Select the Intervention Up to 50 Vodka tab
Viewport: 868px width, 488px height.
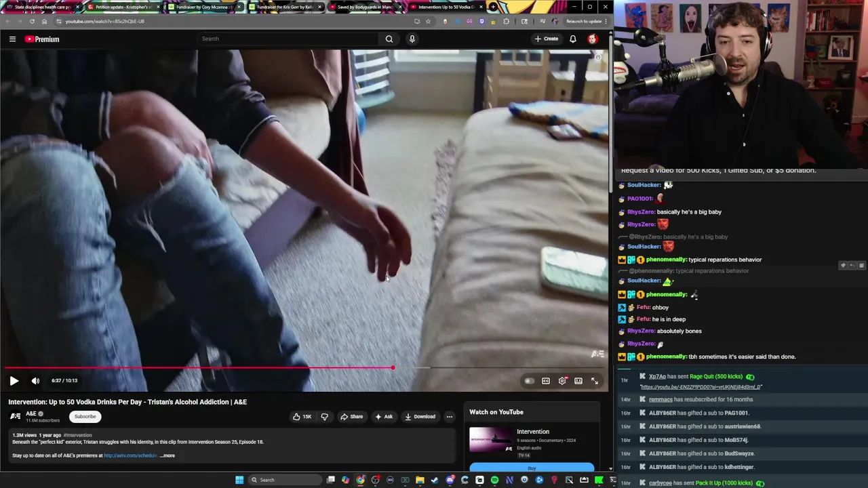(x=446, y=7)
